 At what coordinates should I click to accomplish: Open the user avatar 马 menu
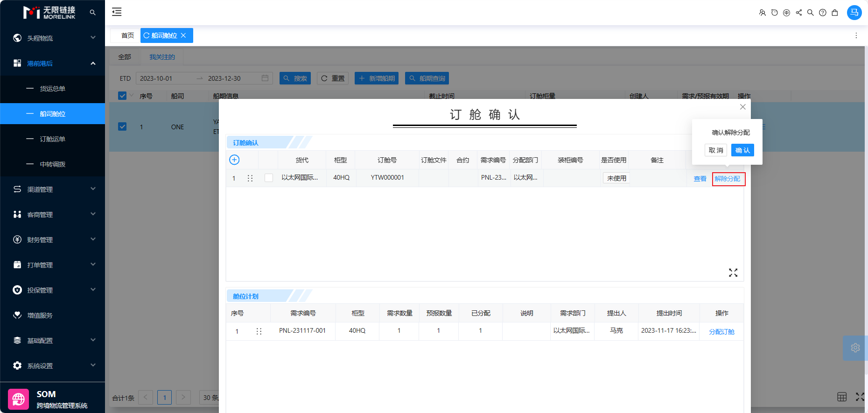[854, 13]
